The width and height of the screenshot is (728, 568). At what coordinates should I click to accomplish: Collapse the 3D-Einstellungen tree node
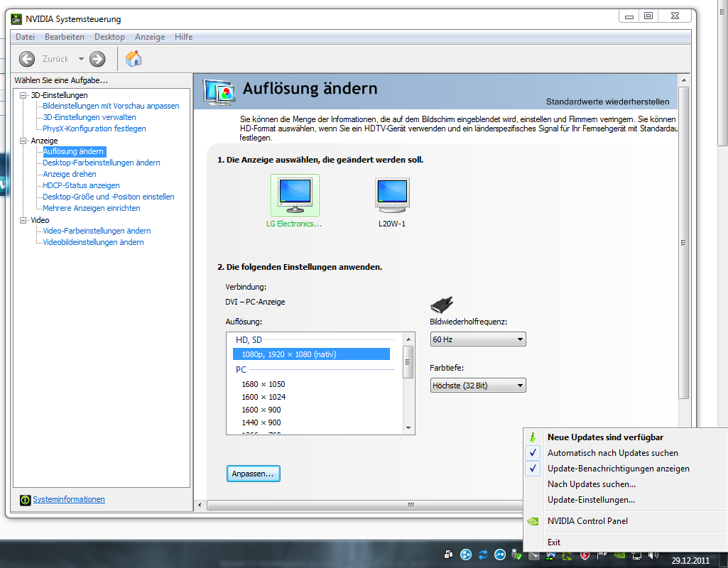pyautogui.click(x=23, y=95)
